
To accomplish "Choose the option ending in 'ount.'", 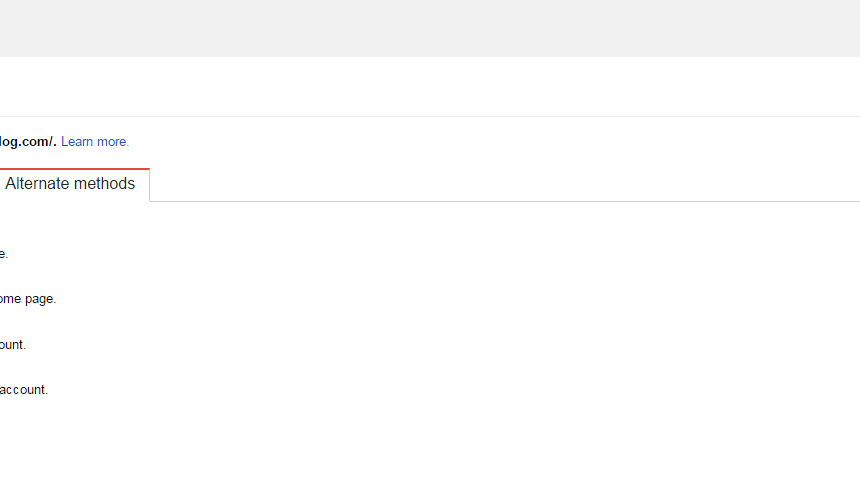I will (13, 344).
